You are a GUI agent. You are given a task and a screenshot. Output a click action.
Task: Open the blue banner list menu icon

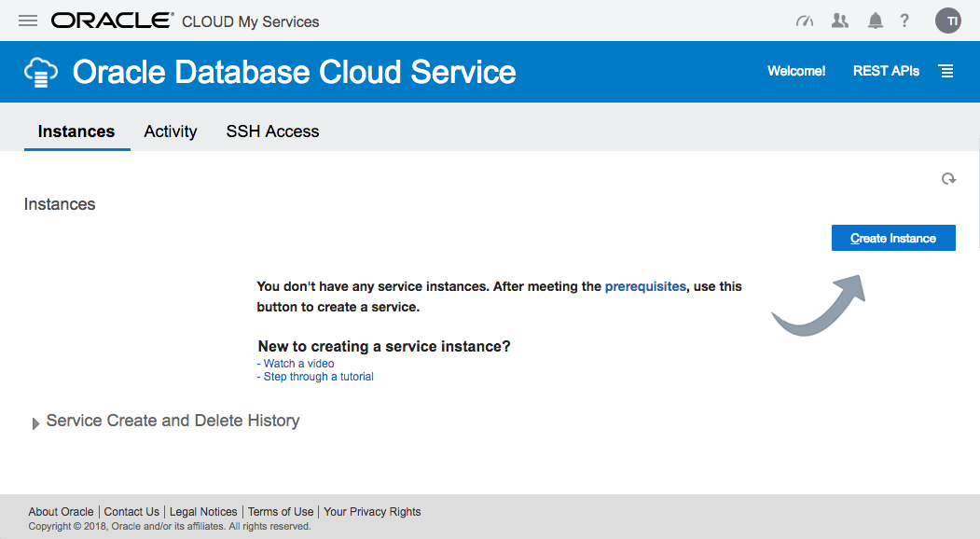(x=946, y=71)
